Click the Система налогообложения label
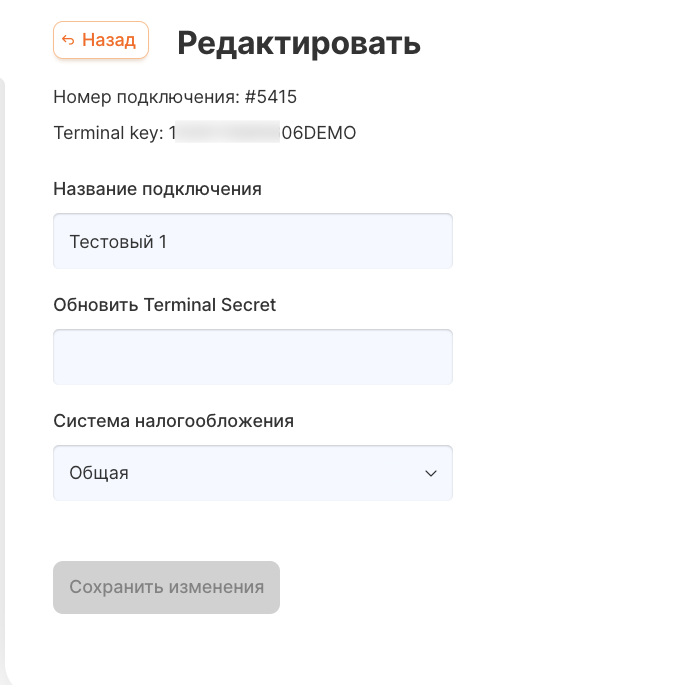The image size is (695, 685). (173, 421)
